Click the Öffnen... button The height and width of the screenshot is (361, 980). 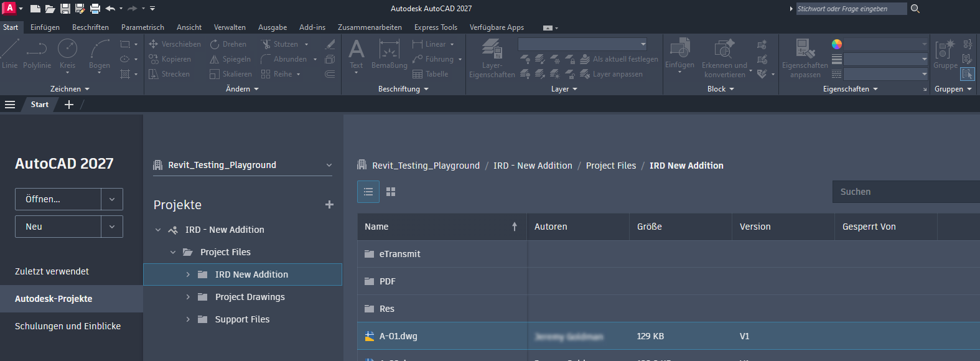pyautogui.click(x=58, y=199)
